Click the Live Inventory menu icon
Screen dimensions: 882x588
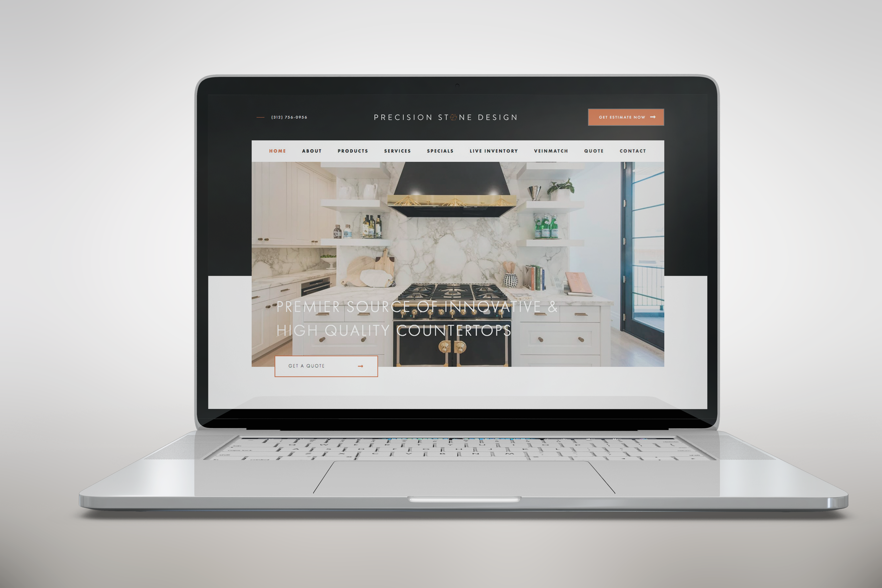click(493, 151)
